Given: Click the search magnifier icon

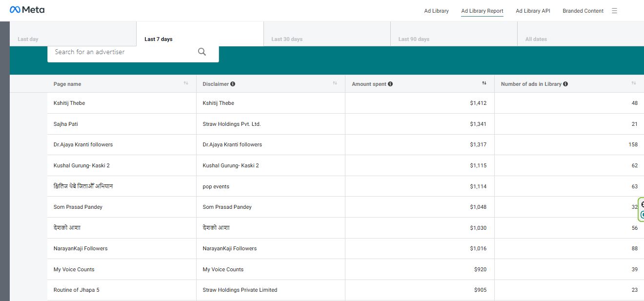Looking at the screenshot, I should pos(202,52).
